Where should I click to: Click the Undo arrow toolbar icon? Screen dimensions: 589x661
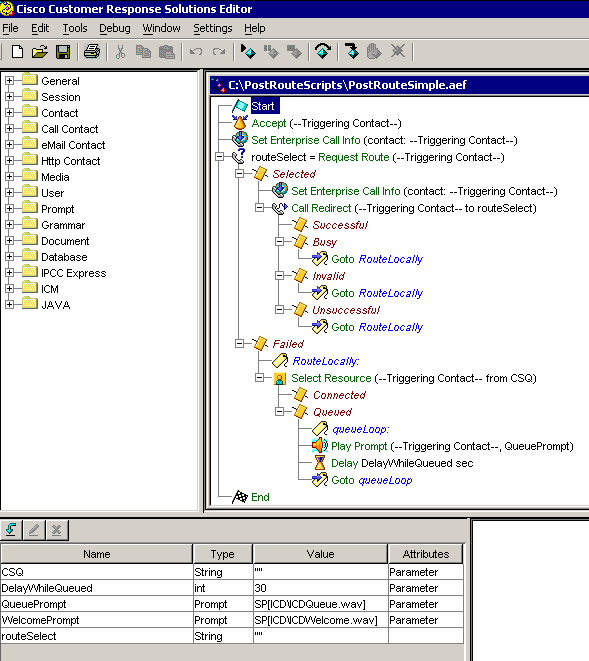(196, 52)
